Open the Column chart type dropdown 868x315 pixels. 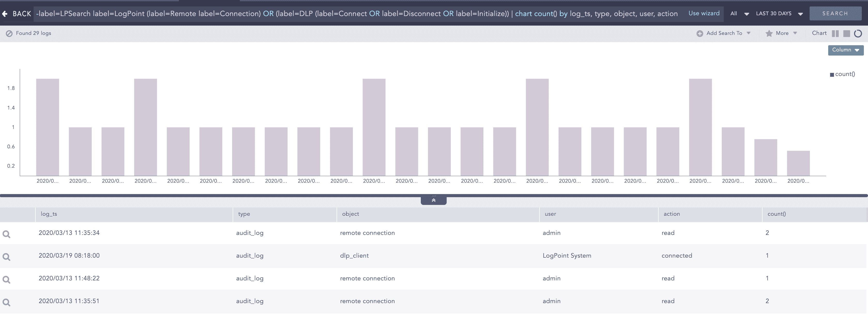pos(846,50)
